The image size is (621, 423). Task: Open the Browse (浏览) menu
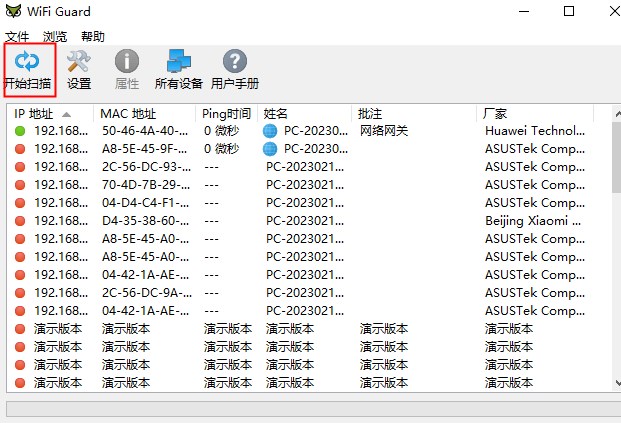55,37
